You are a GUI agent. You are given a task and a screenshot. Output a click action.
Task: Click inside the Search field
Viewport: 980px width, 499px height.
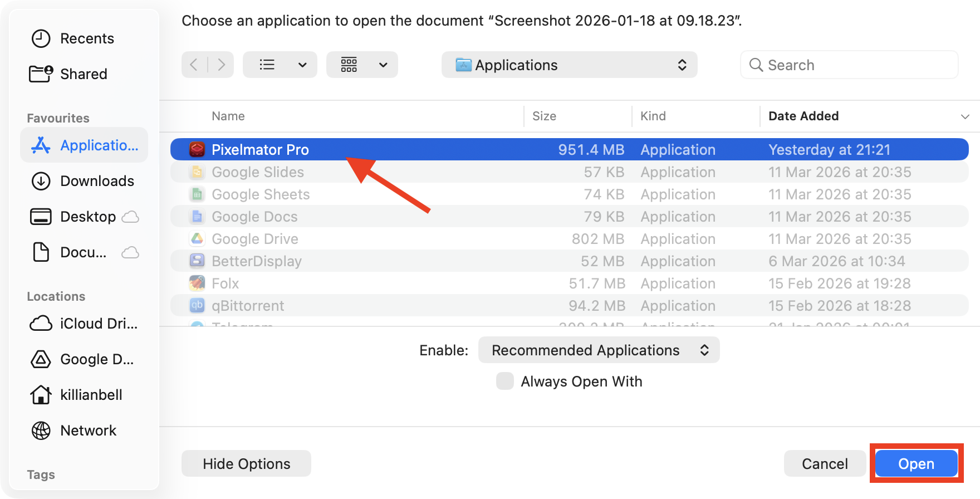point(849,65)
